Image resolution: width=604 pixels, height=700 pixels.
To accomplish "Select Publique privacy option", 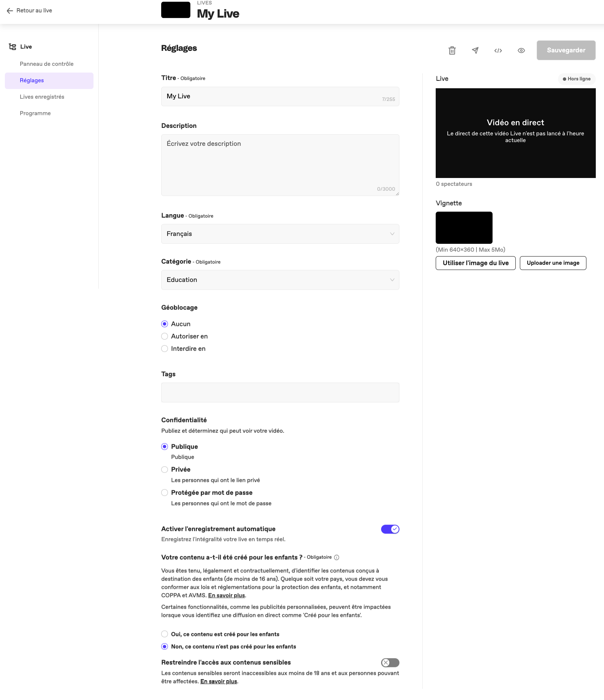I will pos(165,446).
